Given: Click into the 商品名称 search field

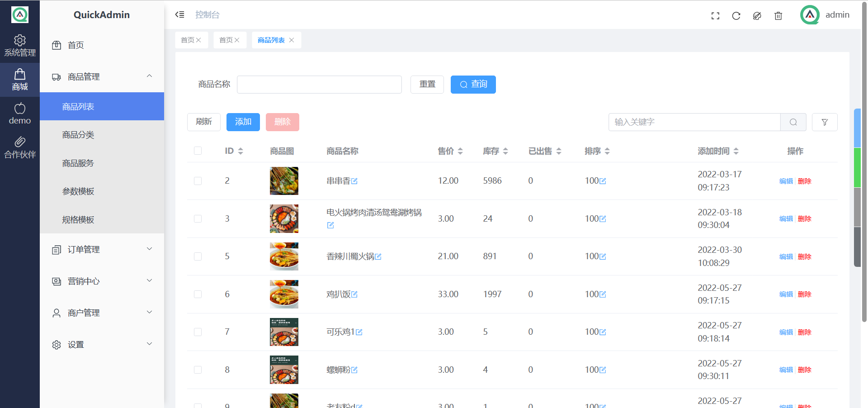Looking at the screenshot, I should click(319, 85).
